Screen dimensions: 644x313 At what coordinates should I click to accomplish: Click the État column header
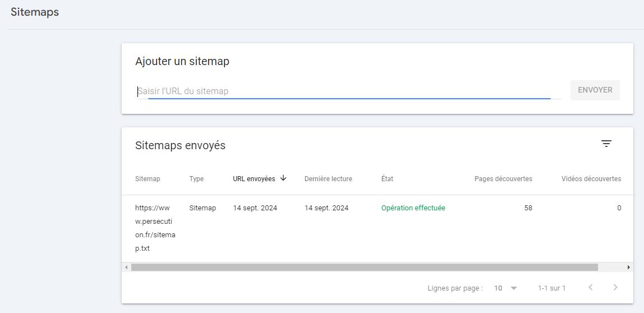point(387,179)
